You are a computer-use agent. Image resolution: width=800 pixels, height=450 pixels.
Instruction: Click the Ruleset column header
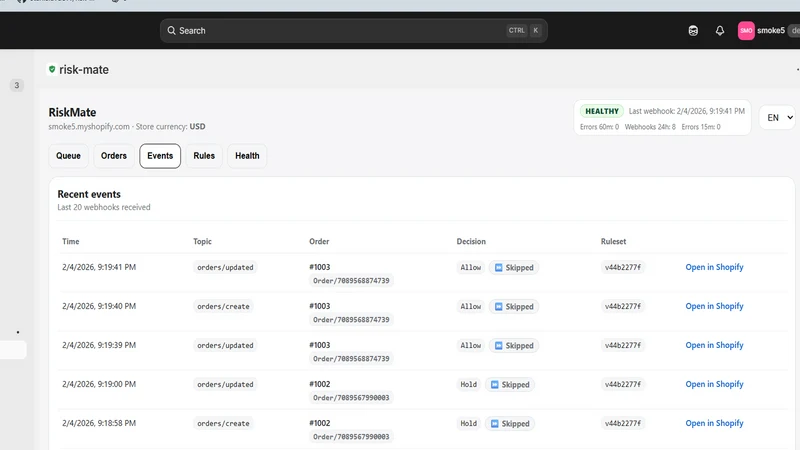pyautogui.click(x=613, y=241)
